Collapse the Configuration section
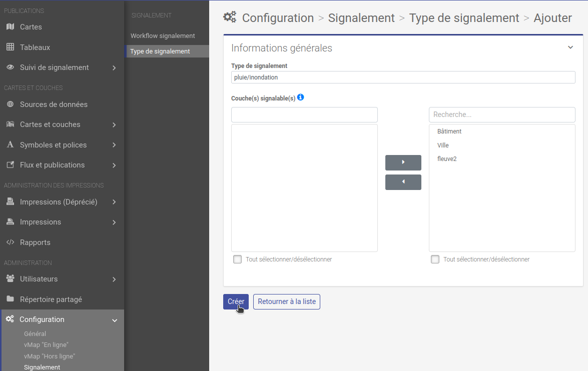Image resolution: width=588 pixels, height=371 pixels. [x=115, y=319]
